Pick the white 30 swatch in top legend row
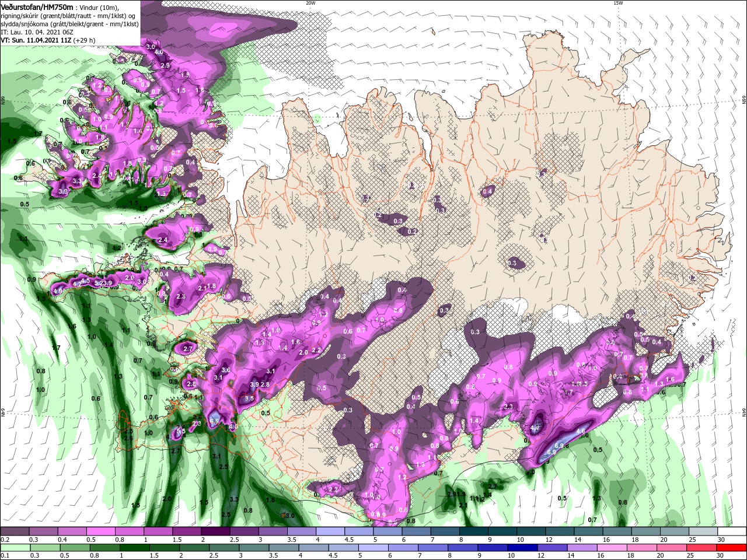Screen dimensions: 747x560 [731, 531]
